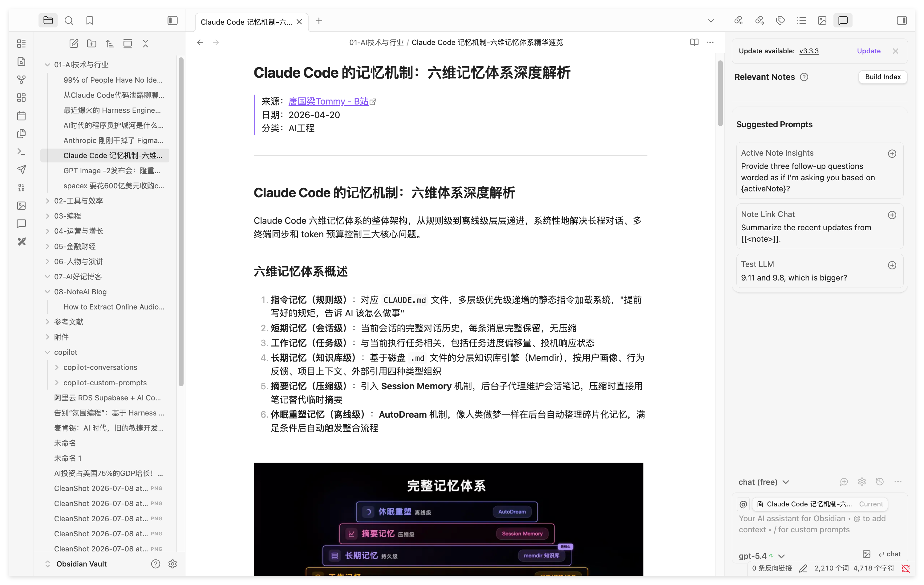Open the gpt-5.4 model dropdown
The image size is (924, 585).
point(762,556)
